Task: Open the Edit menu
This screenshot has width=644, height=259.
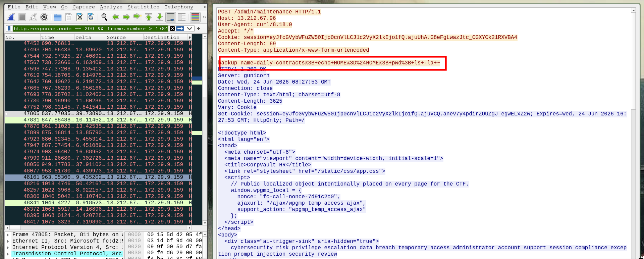Action: (32, 7)
